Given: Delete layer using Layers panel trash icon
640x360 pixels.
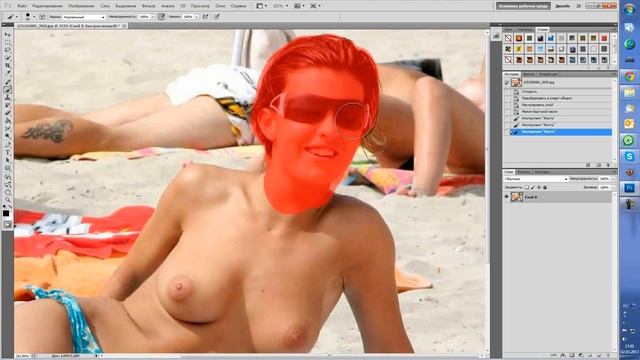Looking at the screenshot, I should click(608, 356).
